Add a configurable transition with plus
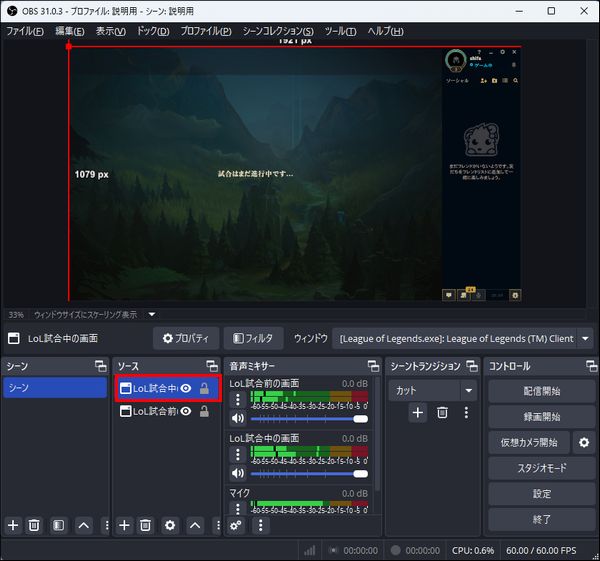This screenshot has width=600, height=561. 418,413
